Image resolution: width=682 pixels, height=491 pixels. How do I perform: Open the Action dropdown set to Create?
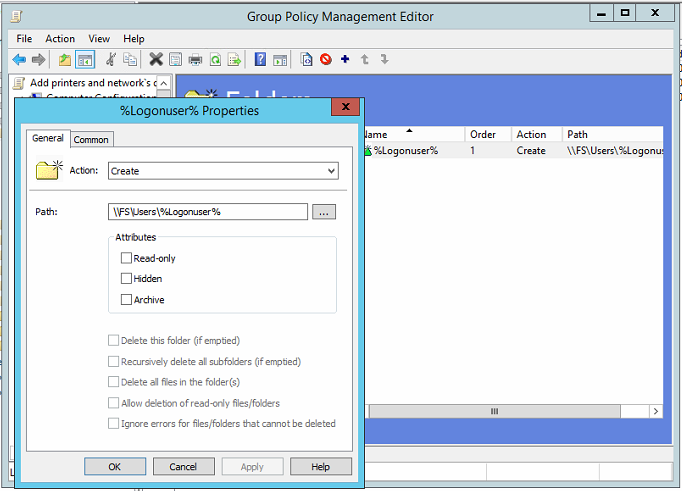click(x=223, y=171)
